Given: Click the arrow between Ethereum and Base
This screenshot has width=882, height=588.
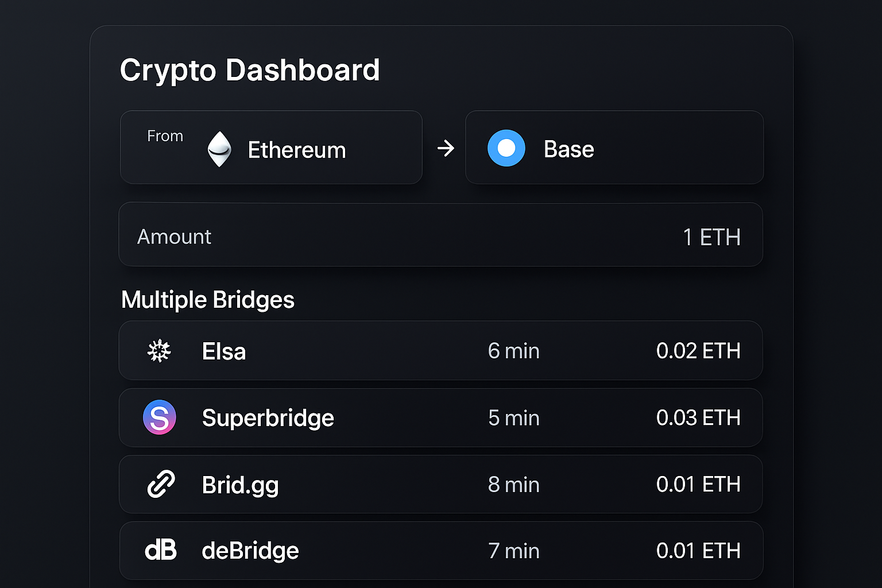Looking at the screenshot, I should pyautogui.click(x=446, y=148).
